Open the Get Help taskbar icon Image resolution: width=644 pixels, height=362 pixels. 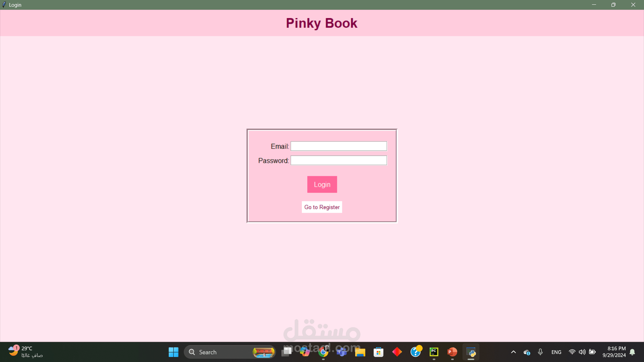416,352
